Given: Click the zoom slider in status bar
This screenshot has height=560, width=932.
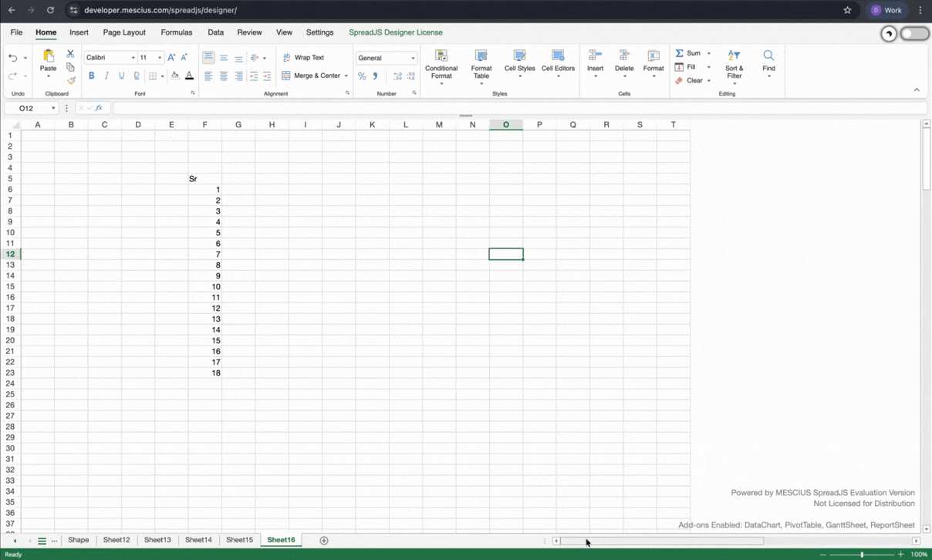Looking at the screenshot, I should (x=862, y=555).
